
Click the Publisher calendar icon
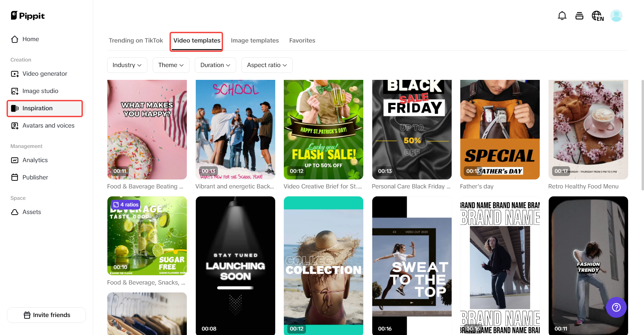pyautogui.click(x=15, y=177)
